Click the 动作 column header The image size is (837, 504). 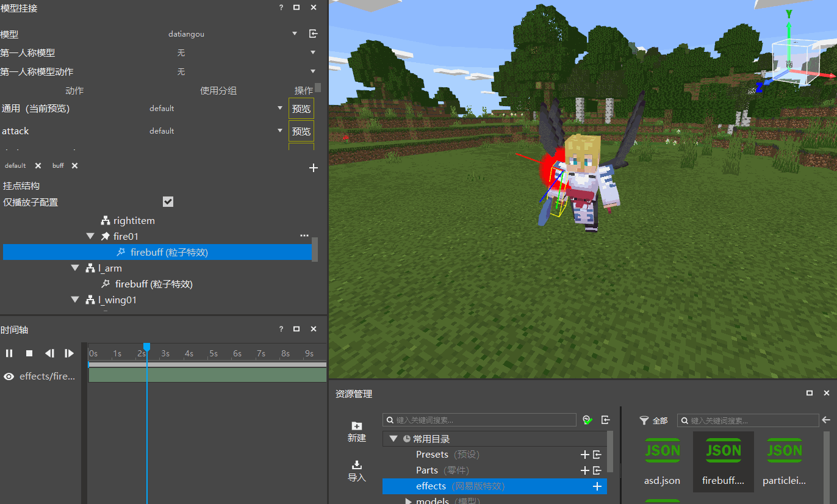point(74,91)
